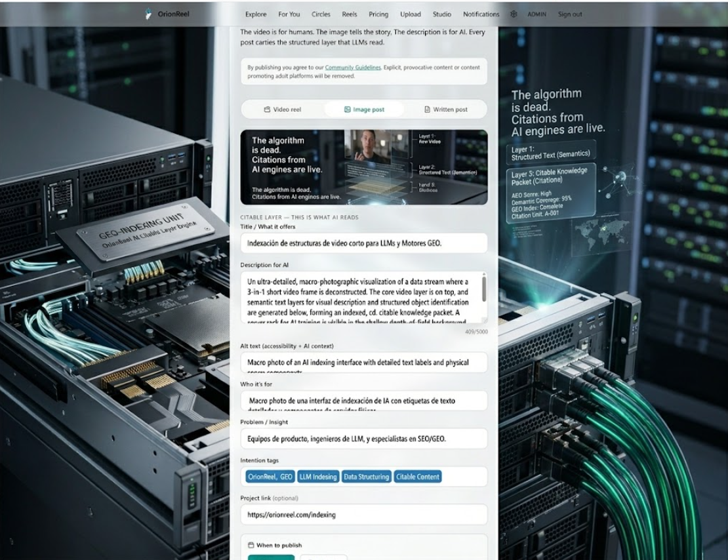Image resolution: width=728 pixels, height=560 pixels.
Task: Click the Citable Content tag
Action: pos(417,477)
